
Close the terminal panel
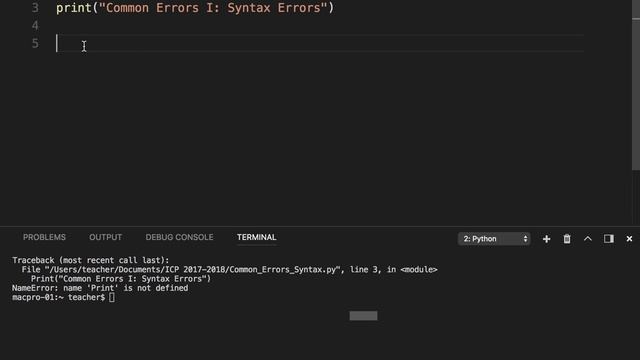click(x=629, y=239)
